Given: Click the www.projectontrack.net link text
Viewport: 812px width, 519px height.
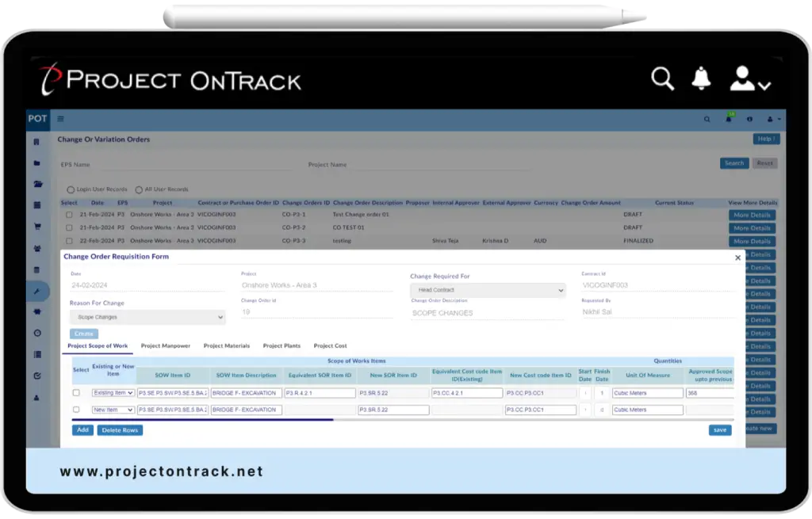Looking at the screenshot, I should [x=162, y=472].
